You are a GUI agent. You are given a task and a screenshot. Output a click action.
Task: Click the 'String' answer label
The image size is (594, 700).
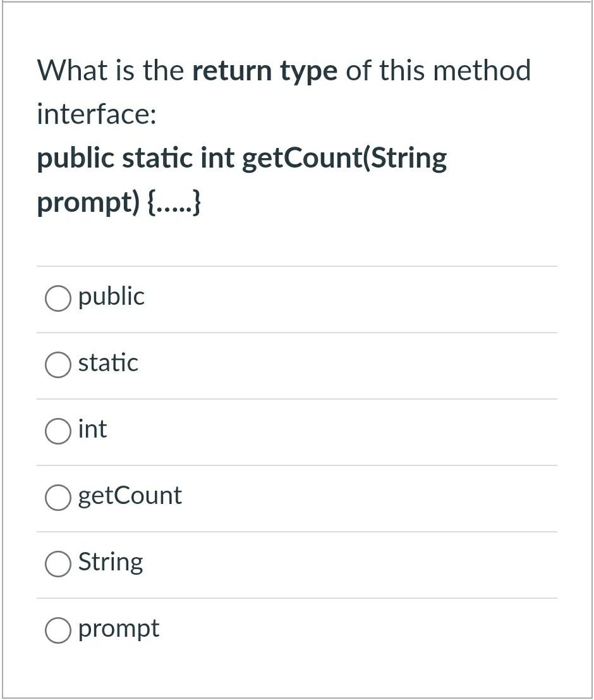[111, 562]
